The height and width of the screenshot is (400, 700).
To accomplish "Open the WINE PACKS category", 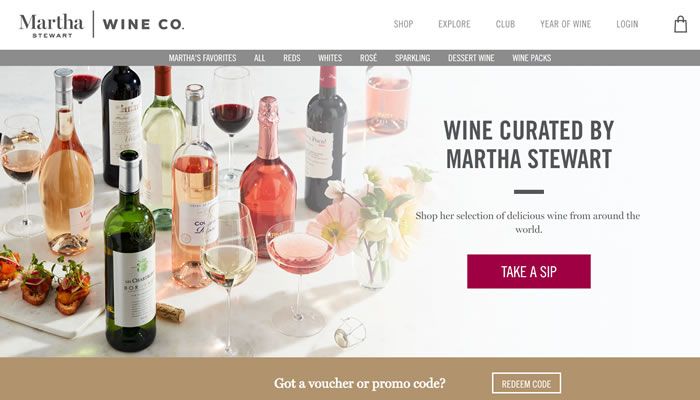I will click(532, 58).
